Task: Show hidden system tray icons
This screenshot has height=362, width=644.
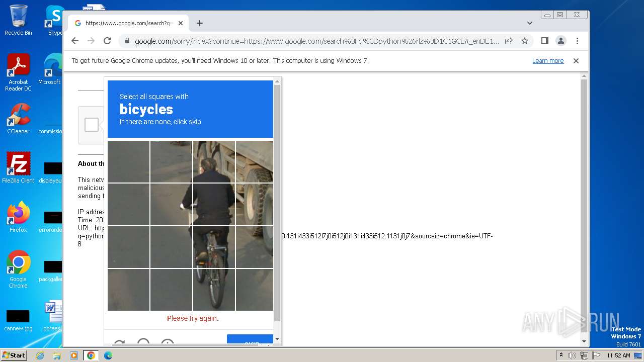Action: tap(561, 355)
